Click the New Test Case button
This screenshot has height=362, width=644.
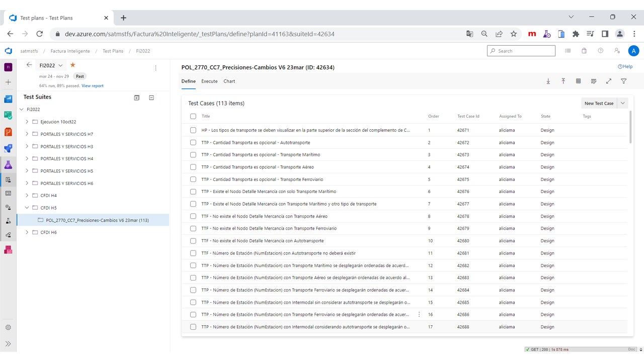[x=599, y=103]
